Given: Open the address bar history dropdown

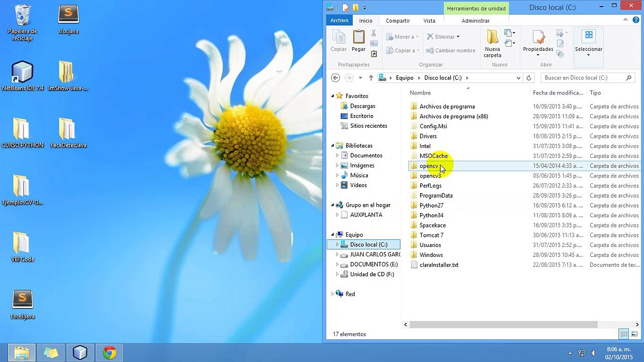Looking at the screenshot, I should pyautogui.click(x=518, y=78).
